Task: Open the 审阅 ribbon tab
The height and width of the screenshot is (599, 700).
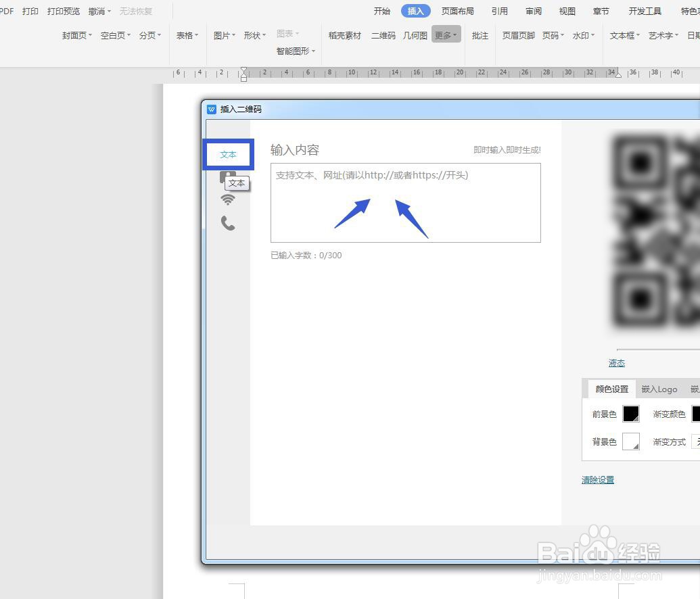Action: pyautogui.click(x=534, y=11)
